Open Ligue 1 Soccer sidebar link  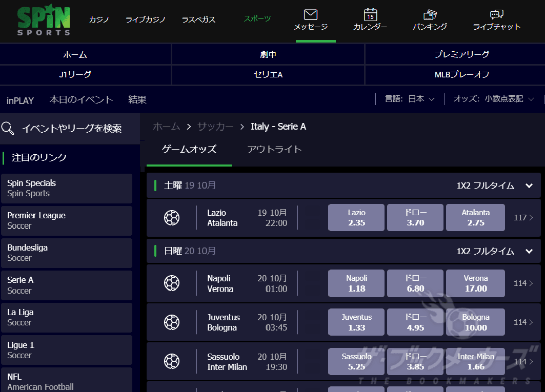click(67, 350)
